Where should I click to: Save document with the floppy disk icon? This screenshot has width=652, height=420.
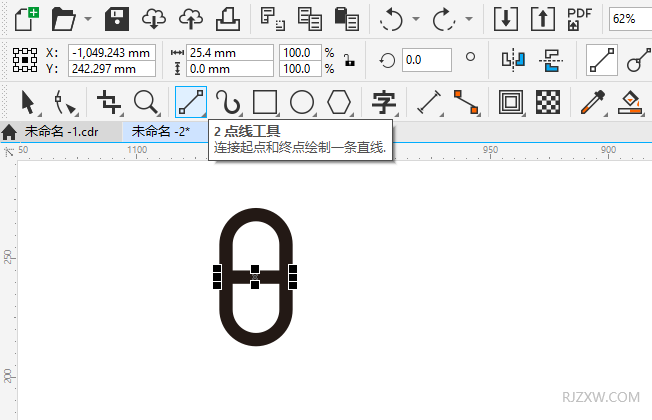pyautogui.click(x=117, y=19)
